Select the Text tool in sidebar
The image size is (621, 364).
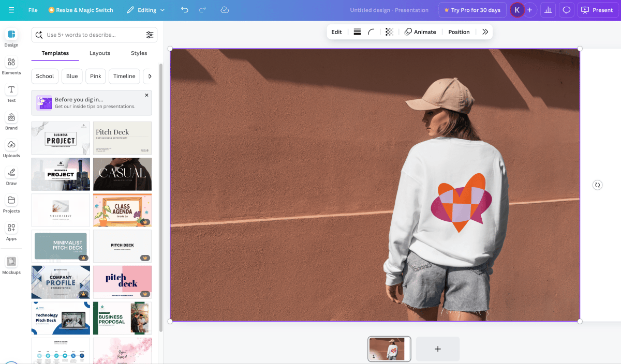[x=11, y=93]
